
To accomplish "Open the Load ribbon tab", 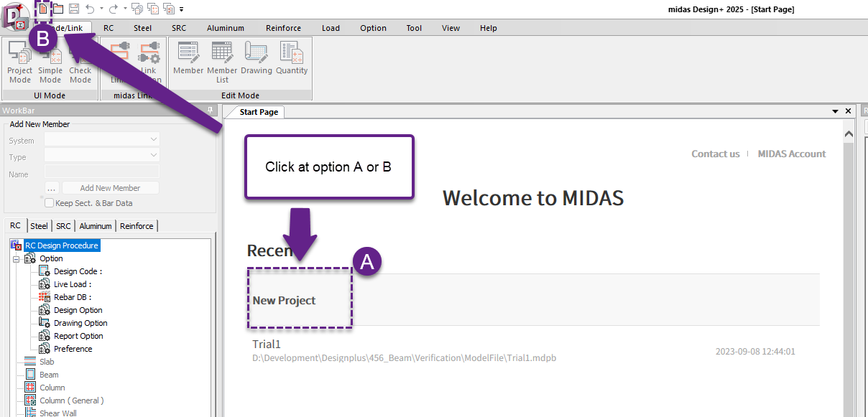I will click(331, 28).
